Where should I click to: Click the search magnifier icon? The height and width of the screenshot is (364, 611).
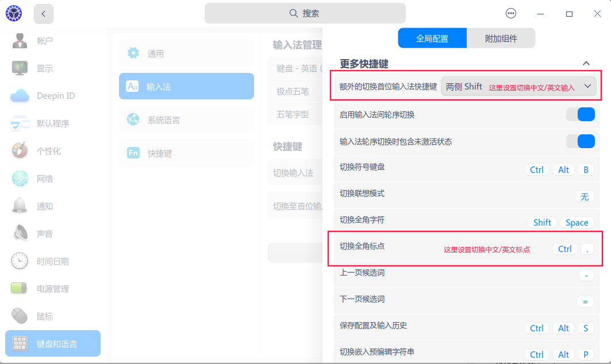tap(293, 13)
